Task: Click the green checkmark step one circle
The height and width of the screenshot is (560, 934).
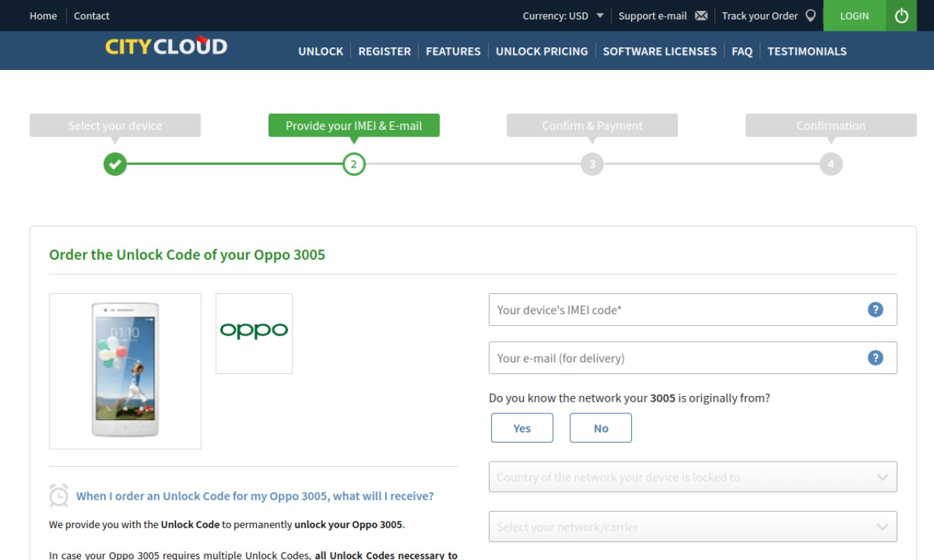Action: (x=115, y=164)
